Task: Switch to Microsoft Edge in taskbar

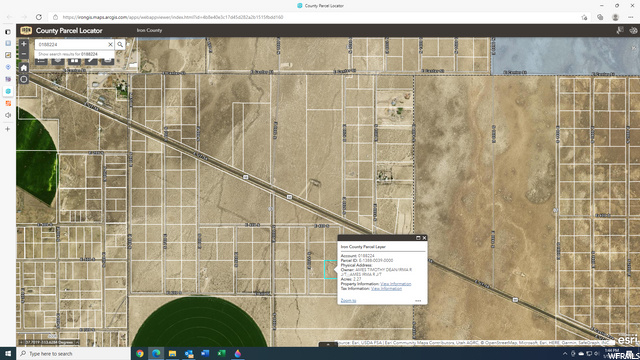Action: [x=156, y=353]
